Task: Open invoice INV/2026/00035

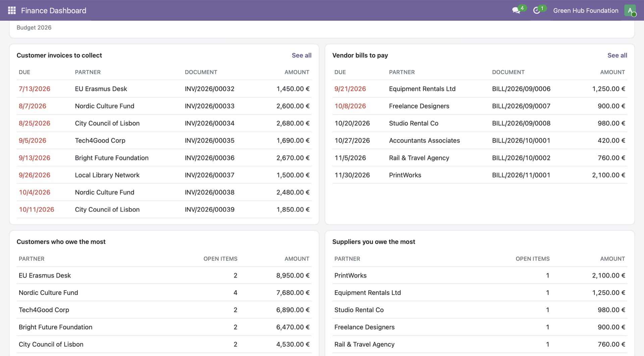Action: coord(210,141)
